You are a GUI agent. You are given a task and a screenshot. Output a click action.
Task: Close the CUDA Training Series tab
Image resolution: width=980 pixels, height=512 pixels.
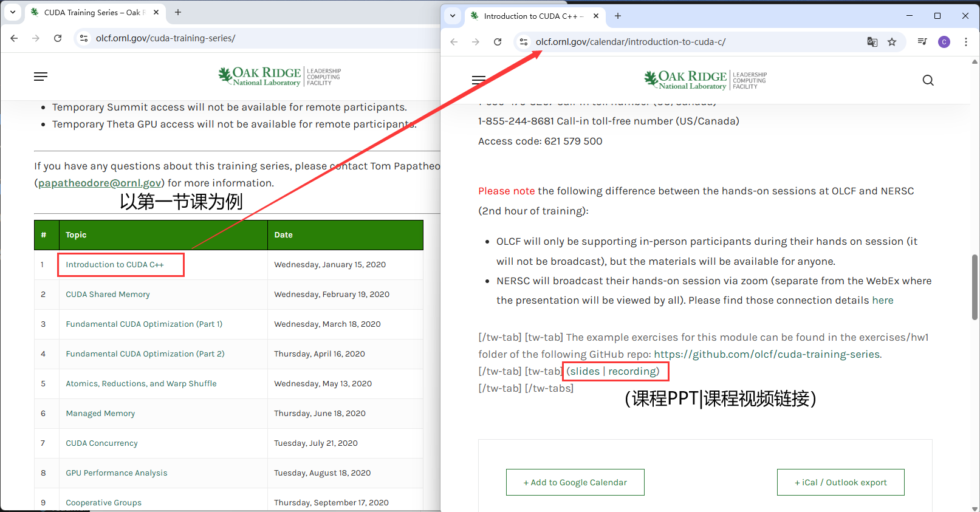pos(156,12)
